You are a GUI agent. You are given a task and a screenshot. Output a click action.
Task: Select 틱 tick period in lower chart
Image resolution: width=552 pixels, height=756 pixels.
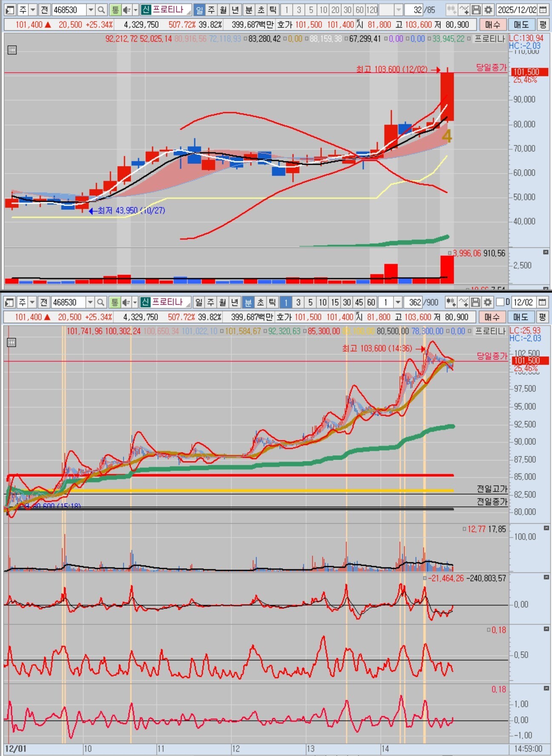(x=272, y=302)
